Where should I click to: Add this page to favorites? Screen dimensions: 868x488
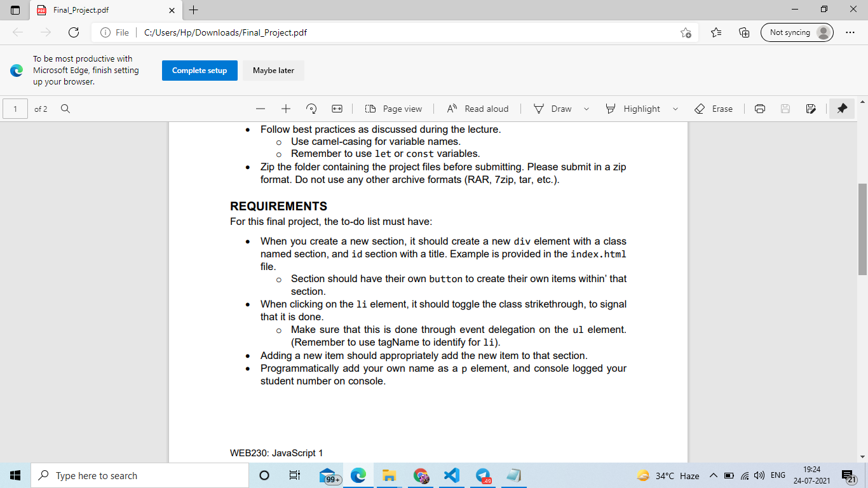click(x=686, y=32)
